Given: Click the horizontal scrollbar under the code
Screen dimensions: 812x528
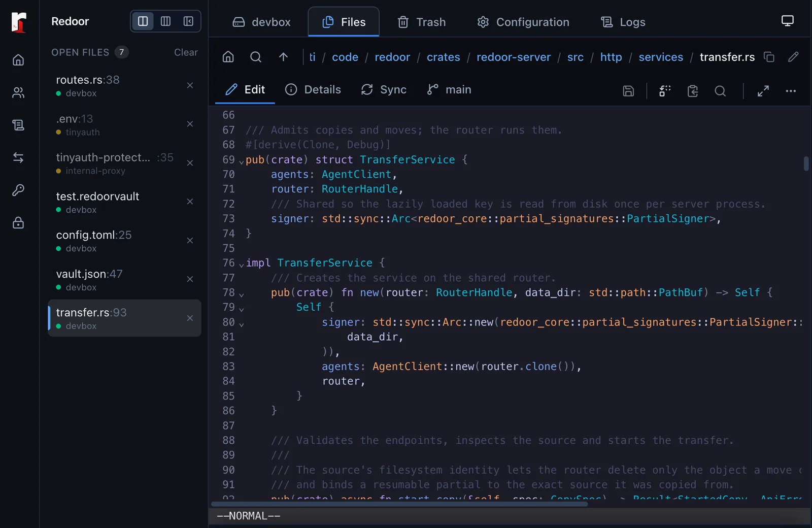Looking at the screenshot, I should 399,504.
